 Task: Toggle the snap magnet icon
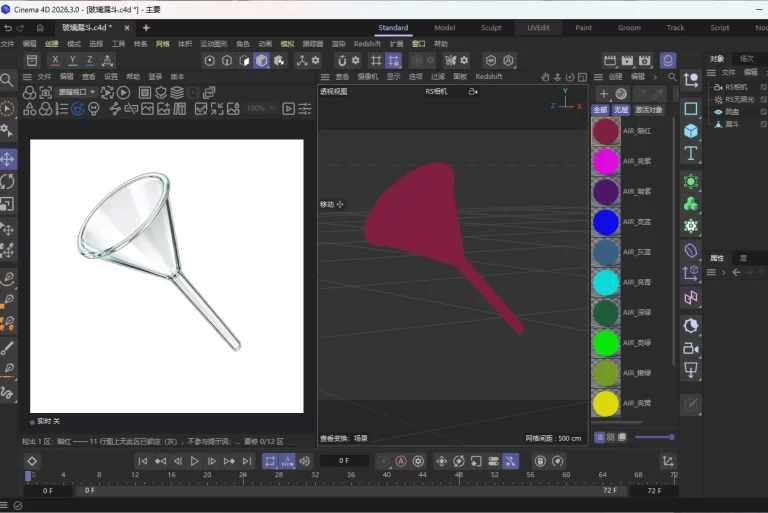point(342,60)
